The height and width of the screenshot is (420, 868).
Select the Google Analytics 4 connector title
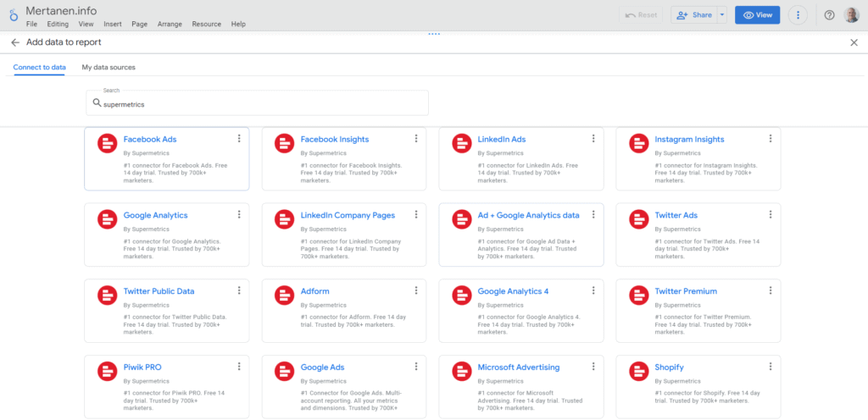coord(513,291)
